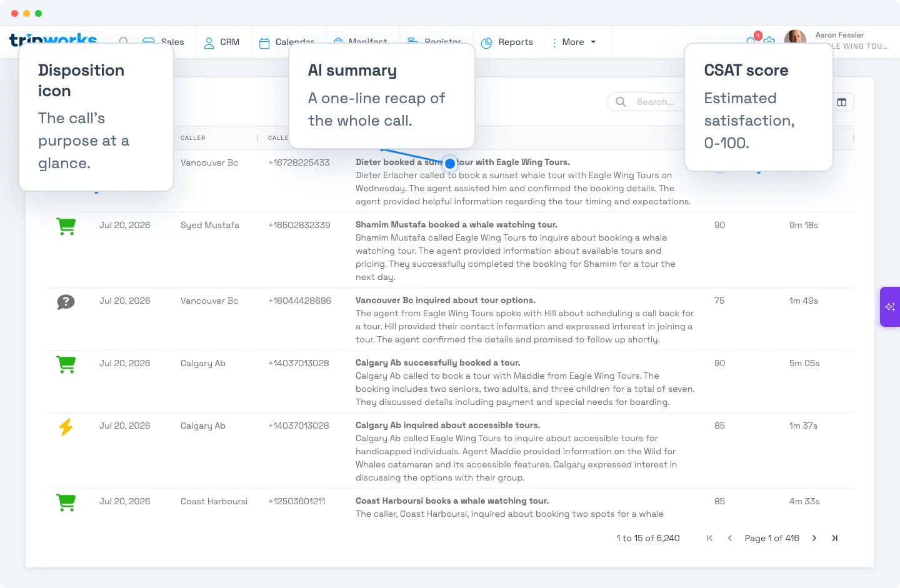
Task: Click the Reports pie chart icon
Action: [x=487, y=43]
